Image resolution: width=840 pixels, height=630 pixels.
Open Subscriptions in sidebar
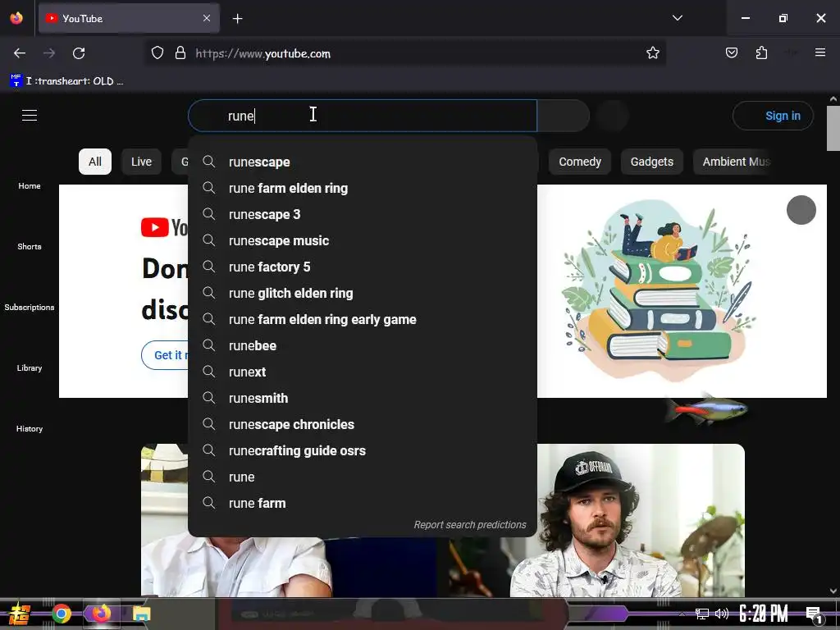tap(30, 307)
